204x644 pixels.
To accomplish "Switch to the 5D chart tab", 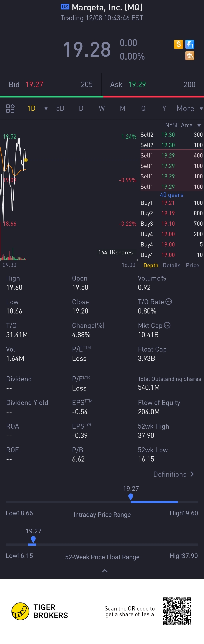I will (x=60, y=108).
